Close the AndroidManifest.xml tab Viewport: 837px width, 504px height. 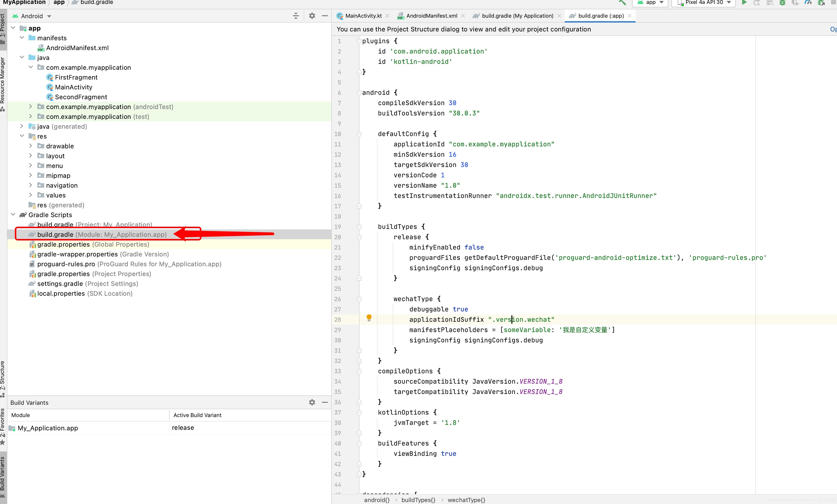tap(463, 16)
